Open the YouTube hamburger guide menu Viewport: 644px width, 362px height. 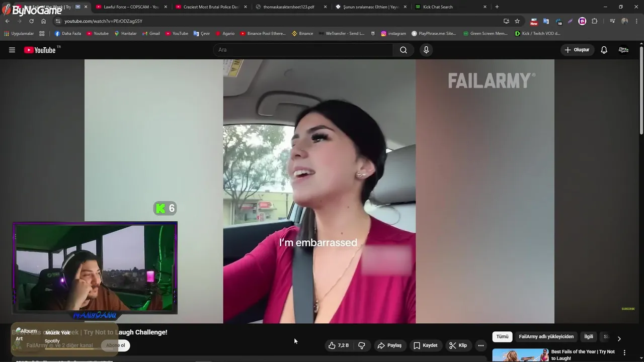[12, 50]
